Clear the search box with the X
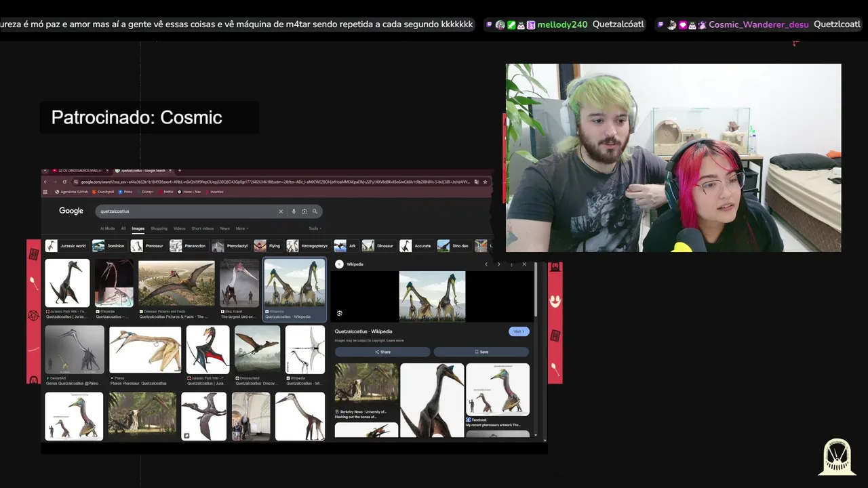 pos(281,211)
